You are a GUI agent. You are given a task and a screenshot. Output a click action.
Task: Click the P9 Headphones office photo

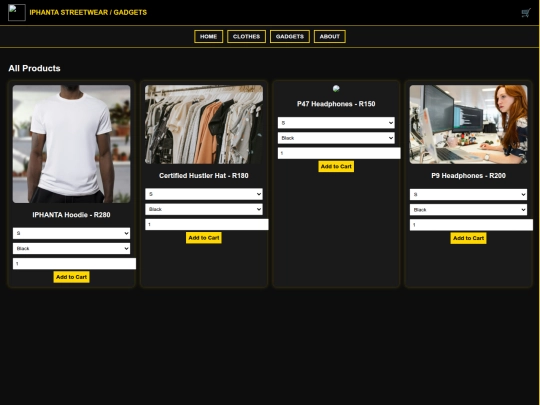tap(468, 124)
